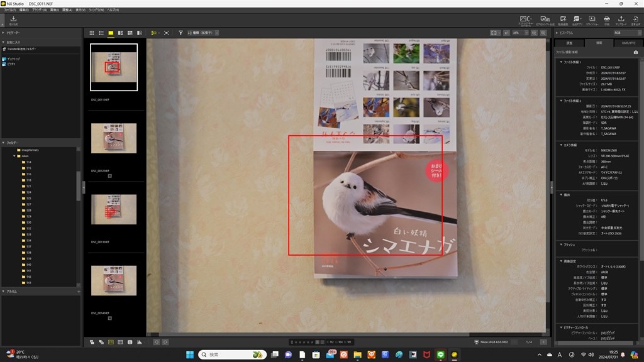Select thumbnail DSC_0013.NEF
Screen dimensions: 644x362
[x=114, y=209]
